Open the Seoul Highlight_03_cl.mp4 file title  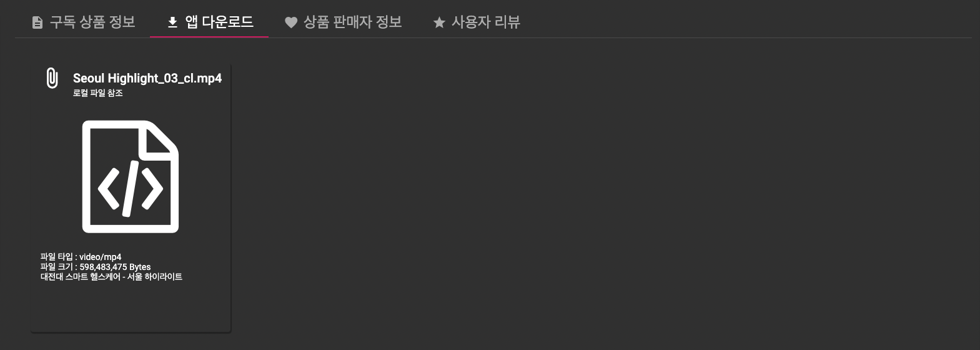tap(147, 78)
